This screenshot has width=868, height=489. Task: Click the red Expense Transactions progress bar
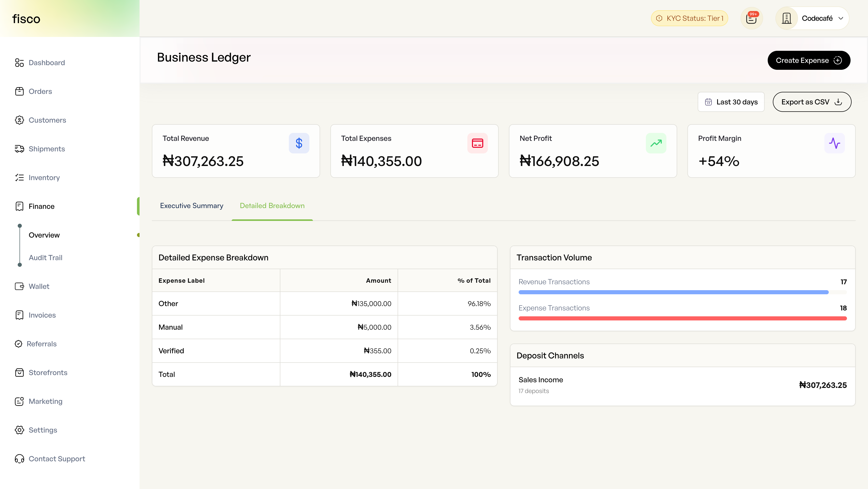[682, 318]
